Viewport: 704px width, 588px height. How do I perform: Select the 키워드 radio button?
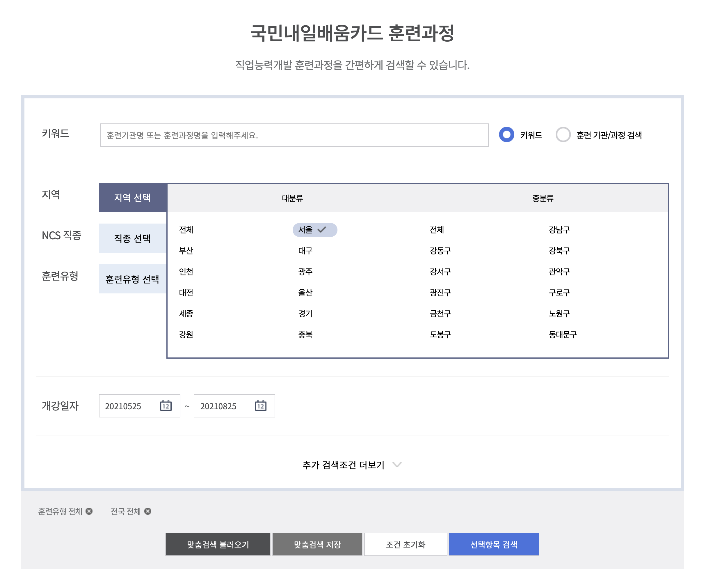pyautogui.click(x=506, y=135)
